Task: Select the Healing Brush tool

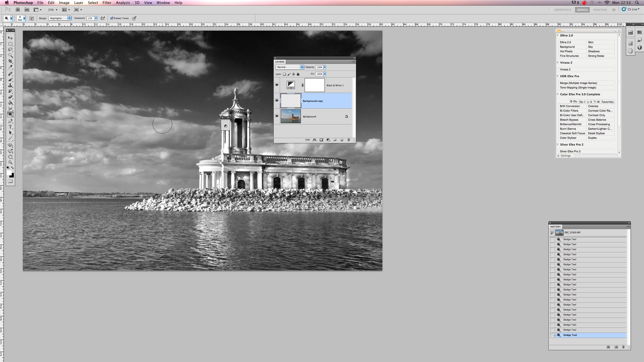Action: click(10, 74)
